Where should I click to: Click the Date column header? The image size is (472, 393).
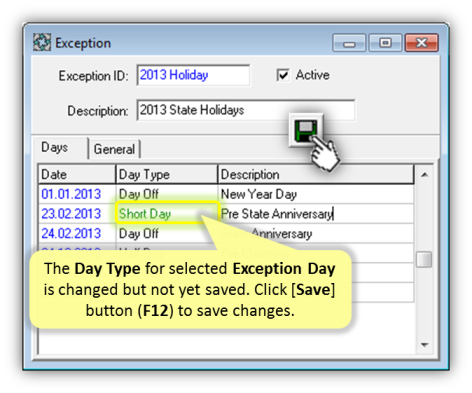(77, 174)
